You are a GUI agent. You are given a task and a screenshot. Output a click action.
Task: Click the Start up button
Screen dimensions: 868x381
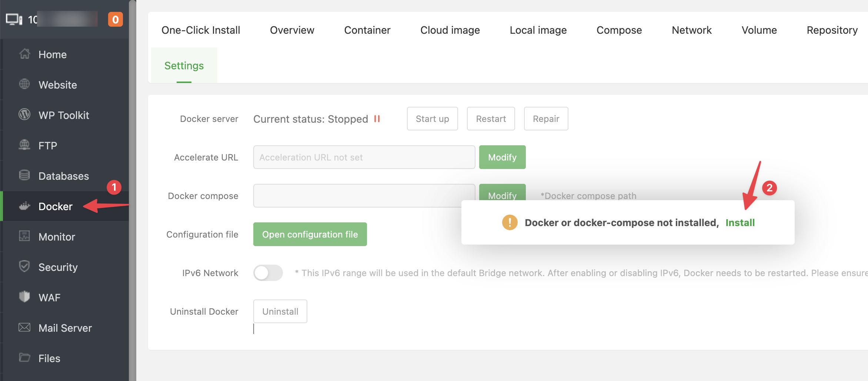tap(432, 119)
